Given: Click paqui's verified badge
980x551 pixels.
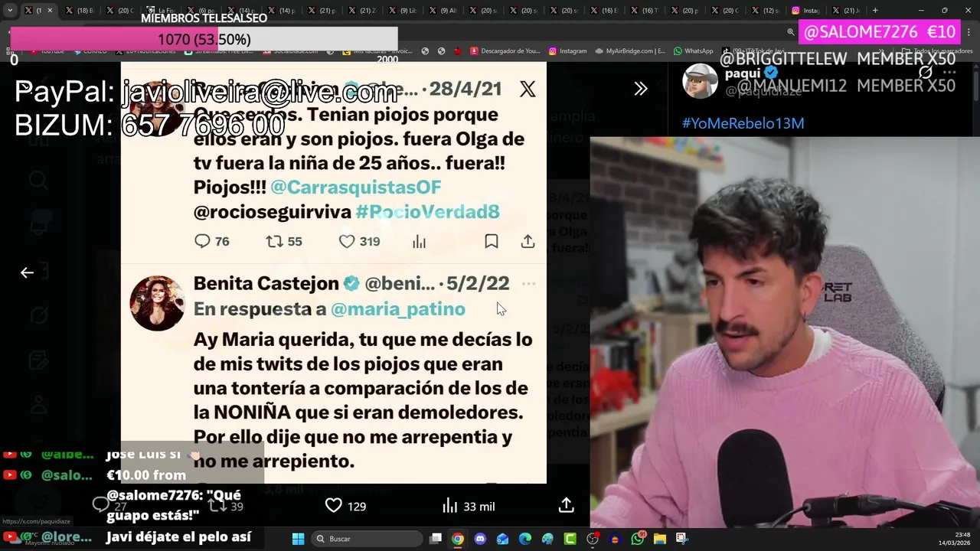Looking at the screenshot, I should click(x=771, y=73).
